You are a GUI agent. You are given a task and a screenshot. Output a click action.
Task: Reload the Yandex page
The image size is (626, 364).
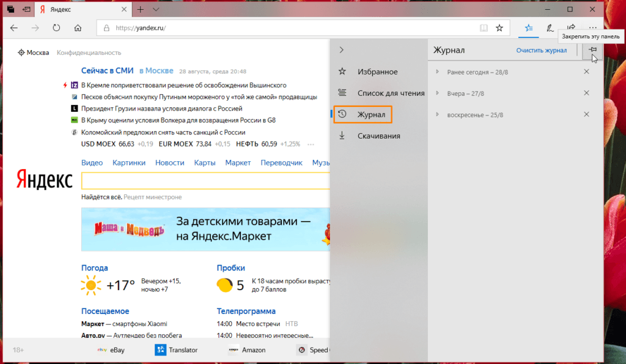coord(56,28)
